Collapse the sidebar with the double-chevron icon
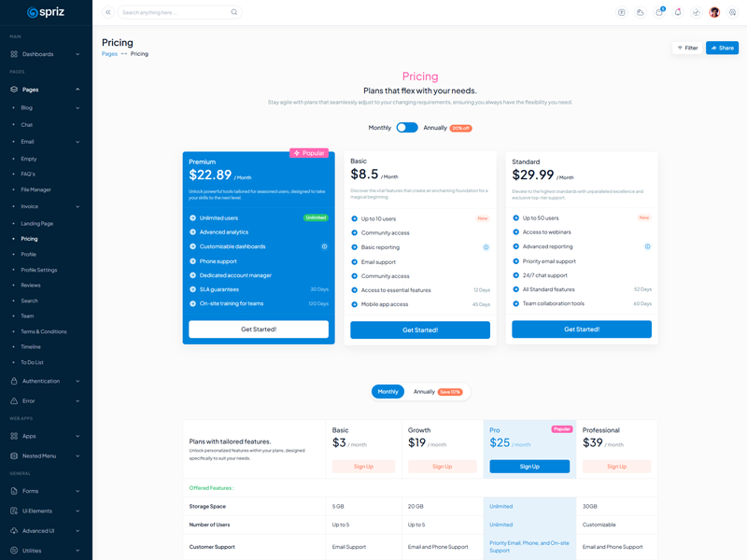Viewport: 747px width, 560px height. (108, 12)
